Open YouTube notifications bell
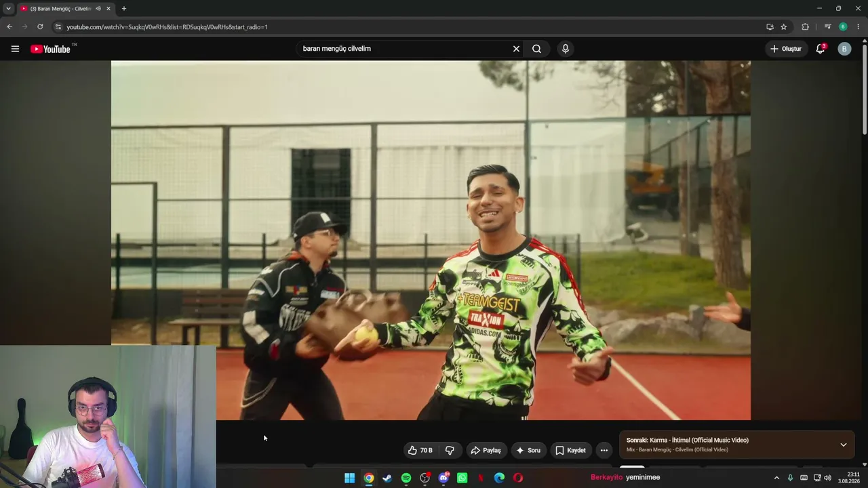 821,49
